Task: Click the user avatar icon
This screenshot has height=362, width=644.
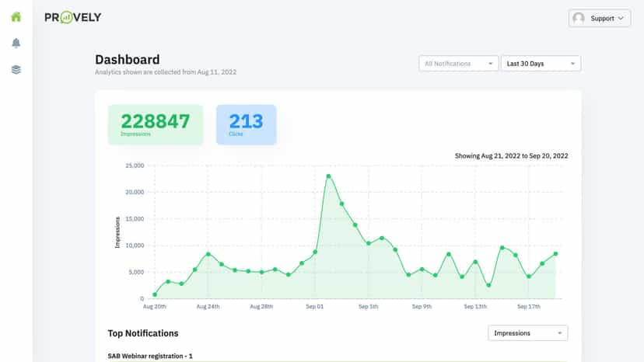Action: [x=579, y=19]
